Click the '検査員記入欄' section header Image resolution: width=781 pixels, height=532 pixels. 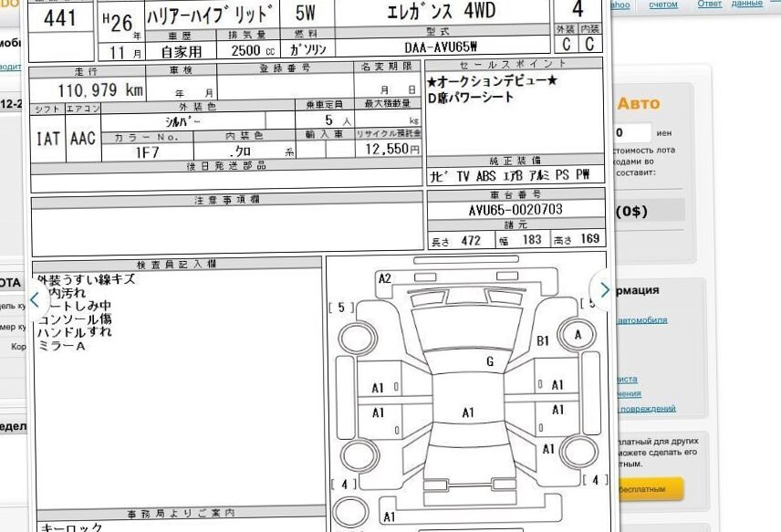[x=176, y=264]
